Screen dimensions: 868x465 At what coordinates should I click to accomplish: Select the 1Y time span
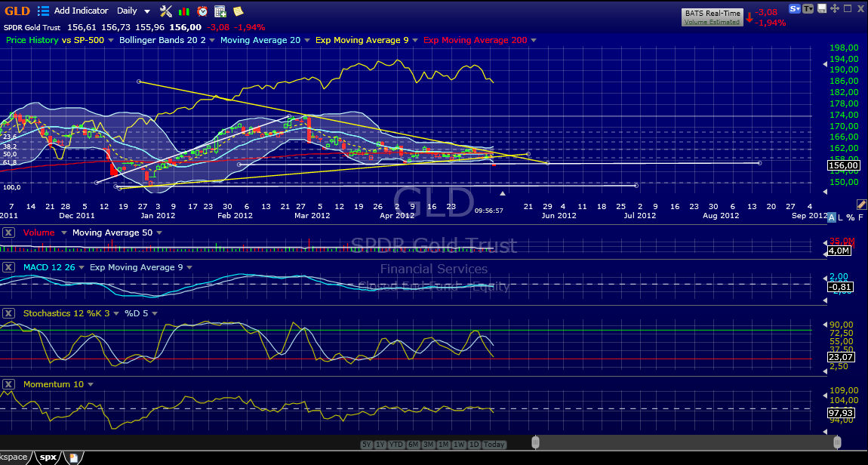click(x=380, y=445)
